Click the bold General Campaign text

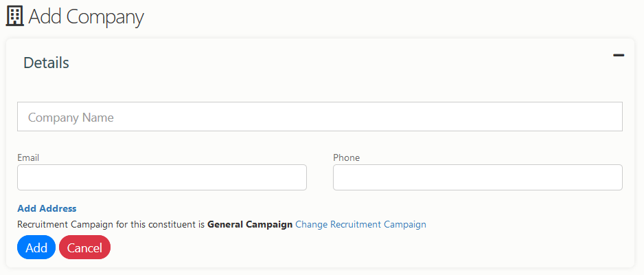click(x=250, y=224)
